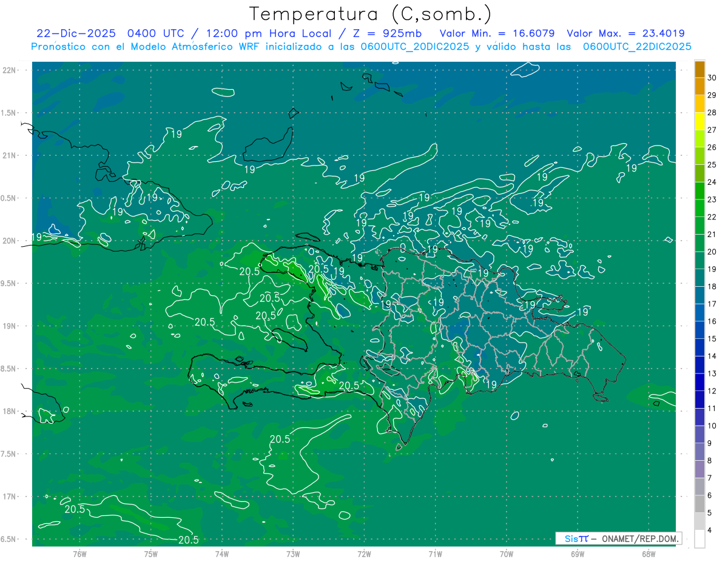Select the pressure level "Z = 925mb"

(x=386, y=34)
